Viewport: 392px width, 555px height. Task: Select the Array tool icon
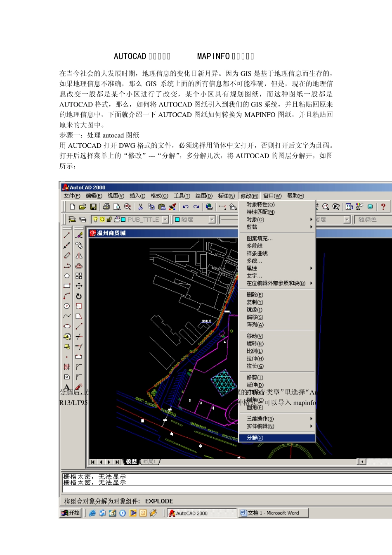[x=79, y=275]
